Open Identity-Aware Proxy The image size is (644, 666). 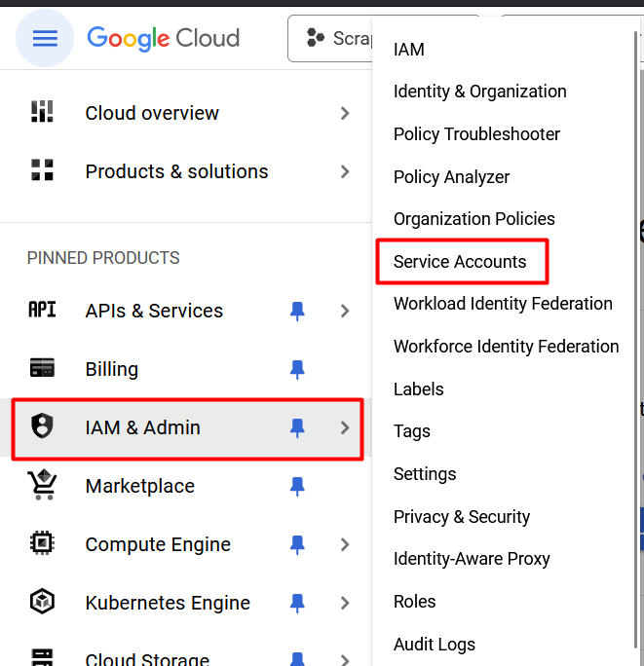[472, 559]
